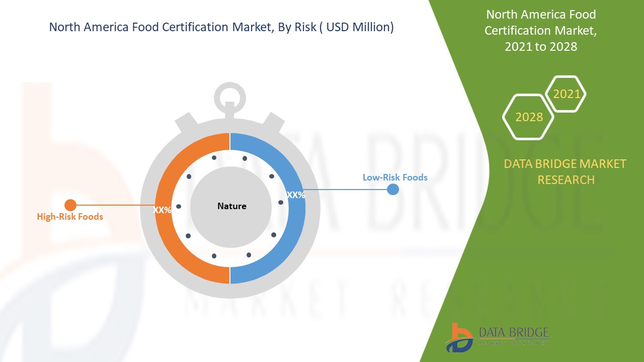Click the High-Risk Foods label

pos(69,216)
